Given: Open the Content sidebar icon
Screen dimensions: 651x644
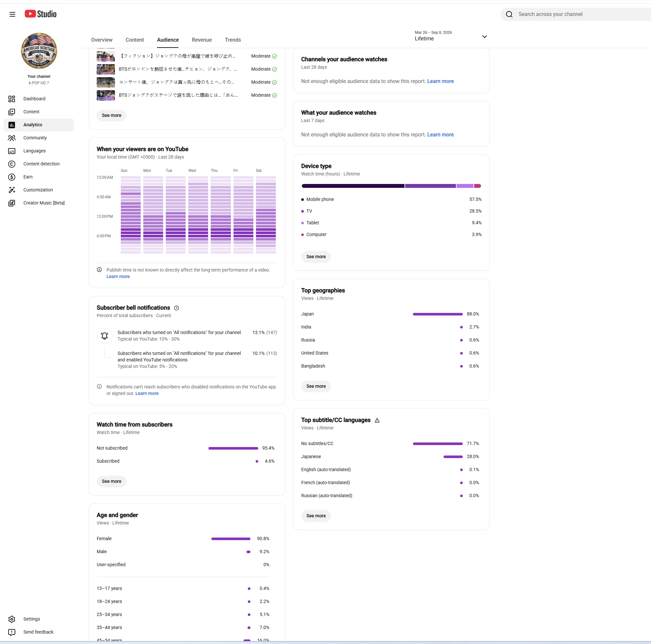Looking at the screenshot, I should click(12, 112).
